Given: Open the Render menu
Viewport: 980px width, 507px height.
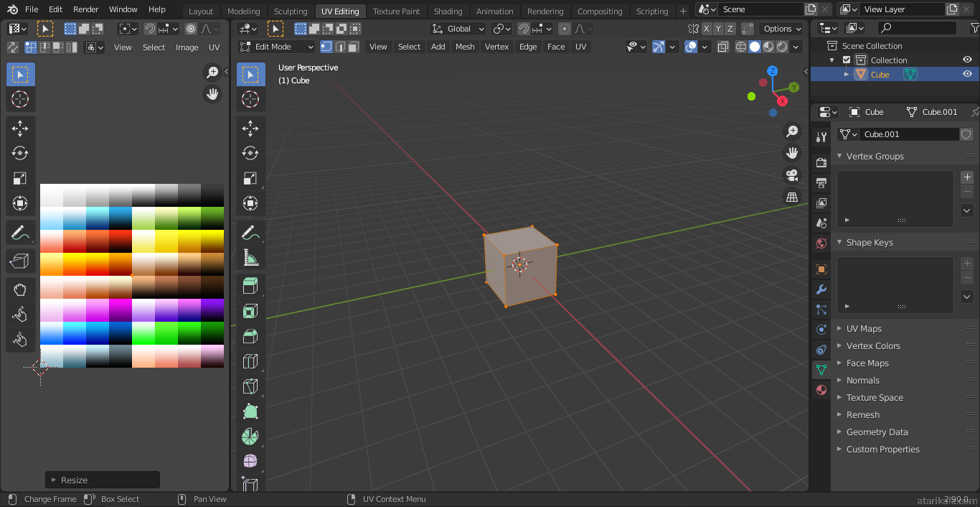Looking at the screenshot, I should (x=86, y=9).
